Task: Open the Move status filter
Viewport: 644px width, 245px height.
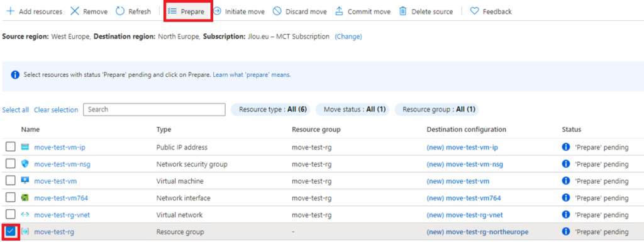Action: (x=352, y=110)
